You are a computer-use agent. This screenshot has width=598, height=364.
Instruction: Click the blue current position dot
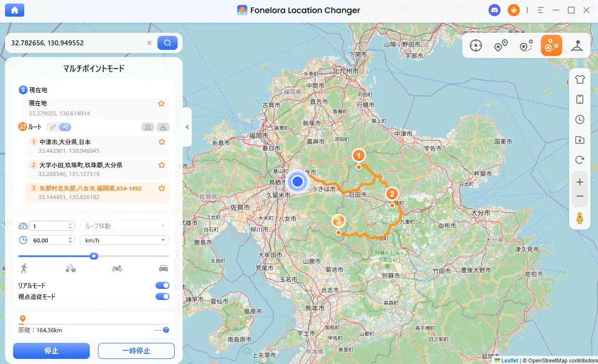297,182
